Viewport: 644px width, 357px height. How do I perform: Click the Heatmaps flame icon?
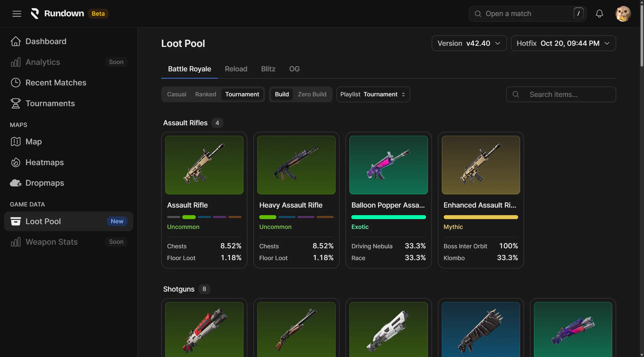(15, 162)
